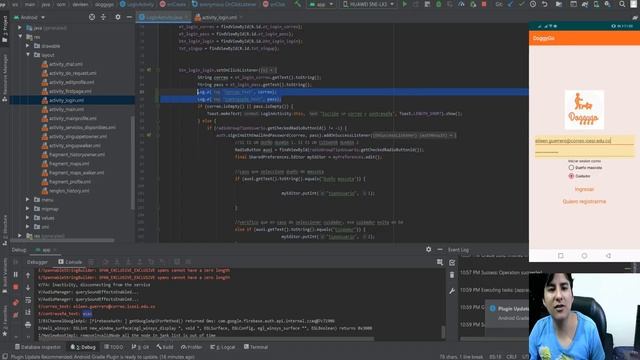Viewport: 640px width, 360px height.
Task: Switch to LoginActivity.java editor tab
Action: pyautogui.click(x=163, y=18)
